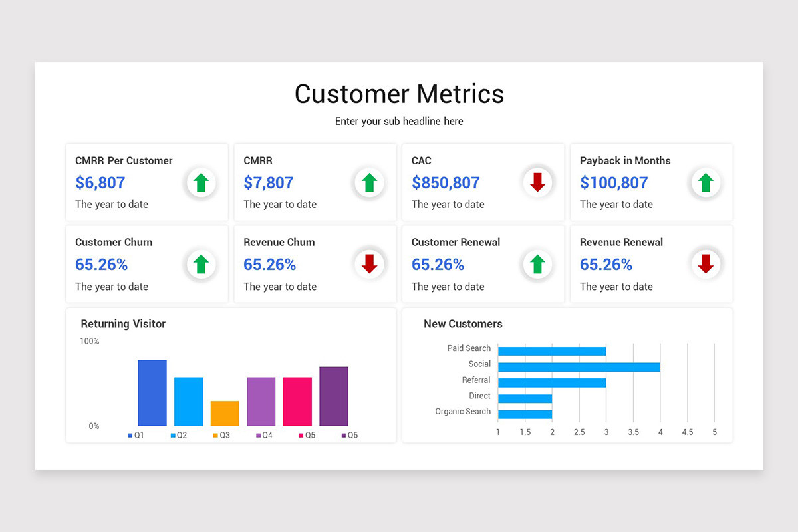Select the Q3 orange legend square
Image resolution: width=798 pixels, height=532 pixels.
point(215,436)
